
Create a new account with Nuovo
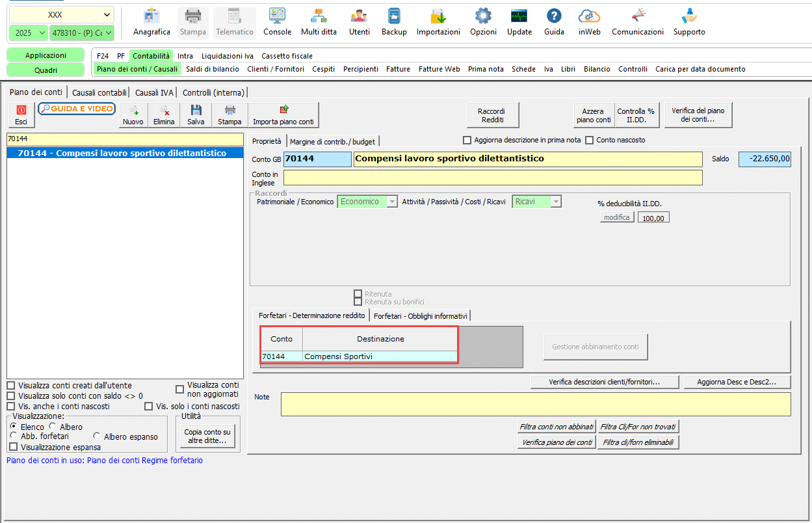click(x=133, y=115)
